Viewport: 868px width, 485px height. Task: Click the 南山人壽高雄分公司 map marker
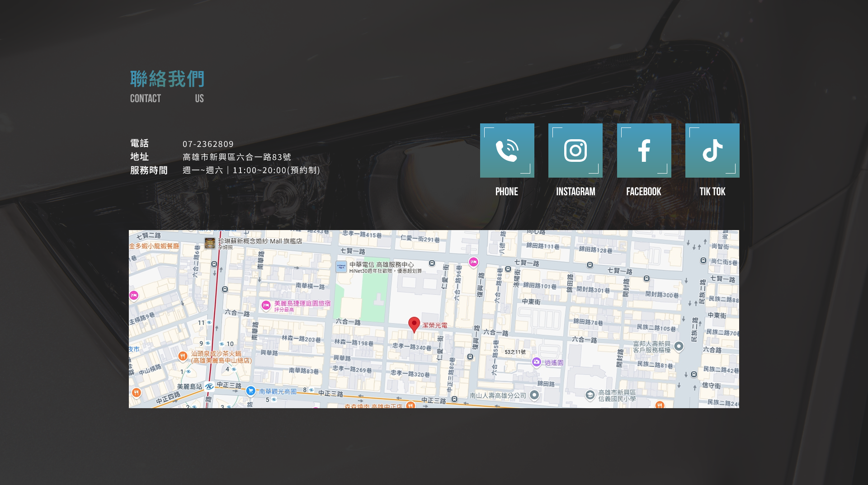[x=534, y=395]
